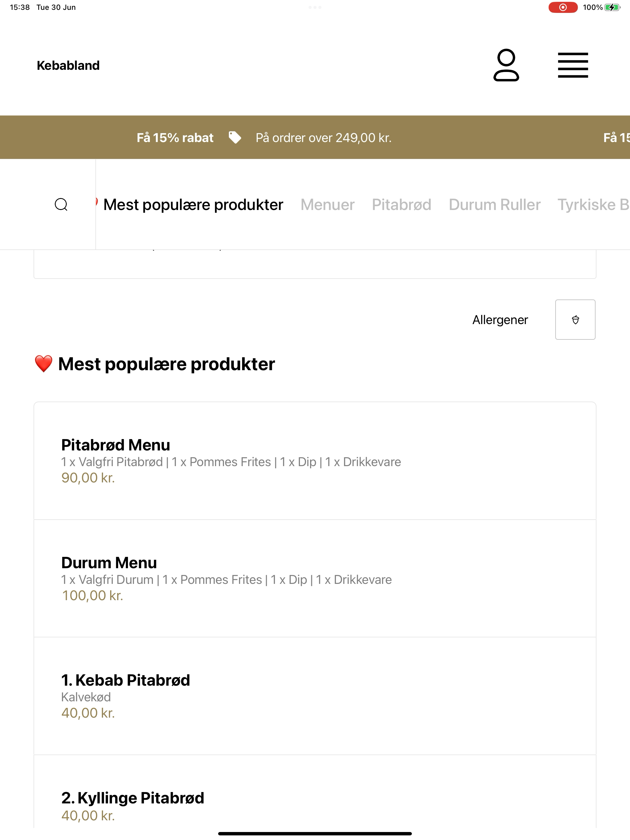Image resolution: width=630 pixels, height=840 pixels.
Task: Click the discount tag icon in banner
Action: (x=235, y=137)
